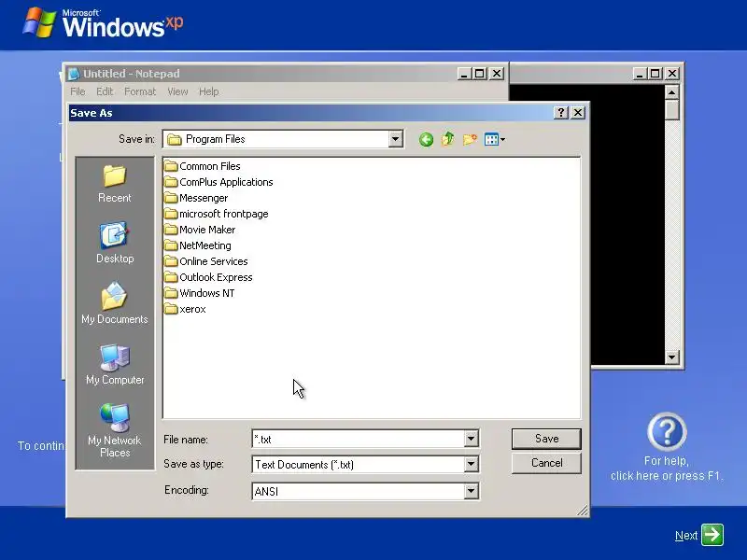Click the blue help question mark circle

pyautogui.click(x=667, y=432)
